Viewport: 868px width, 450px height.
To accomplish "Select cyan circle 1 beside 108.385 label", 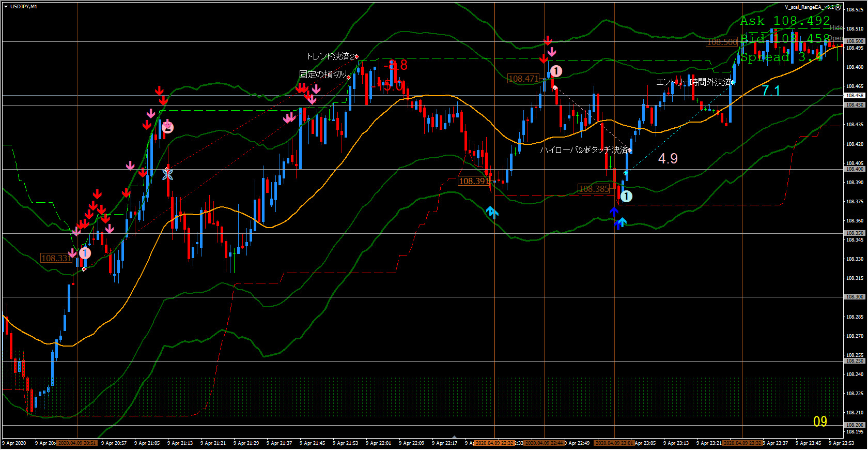I will point(626,196).
